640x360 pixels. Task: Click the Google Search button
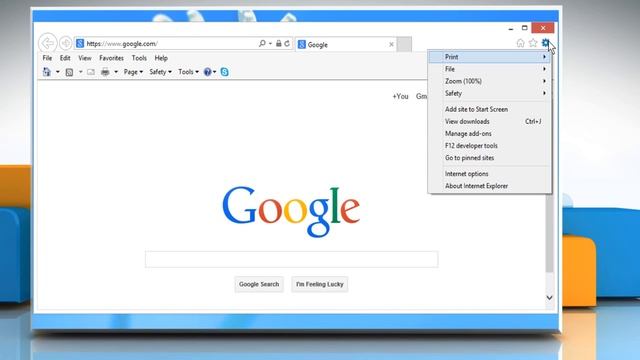click(259, 284)
